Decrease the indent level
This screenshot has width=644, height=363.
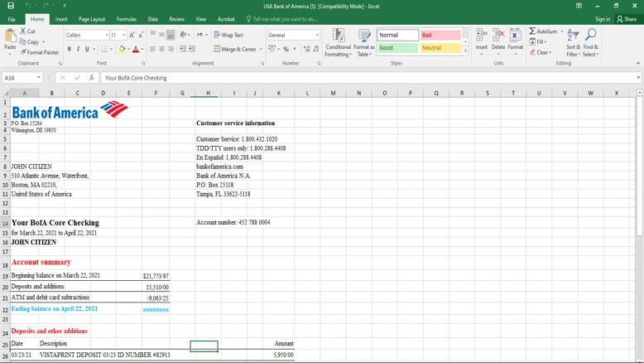click(x=183, y=49)
